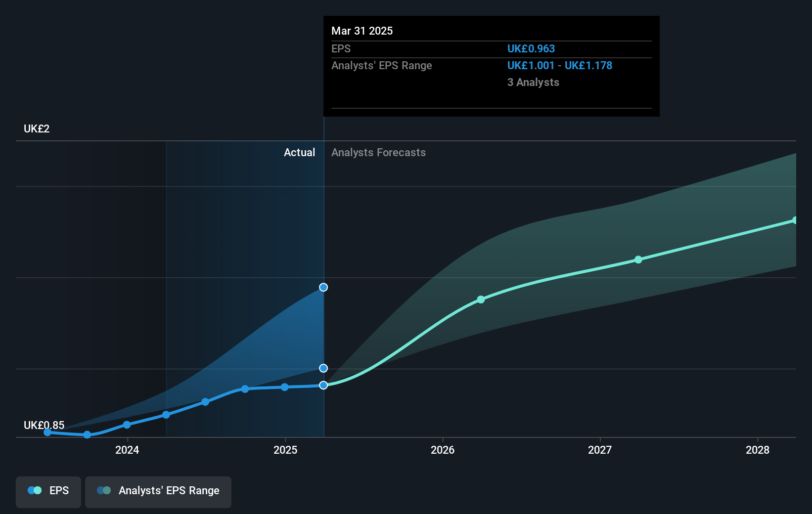
Task: Click the forecast data point at 2027
Action: pyautogui.click(x=638, y=259)
